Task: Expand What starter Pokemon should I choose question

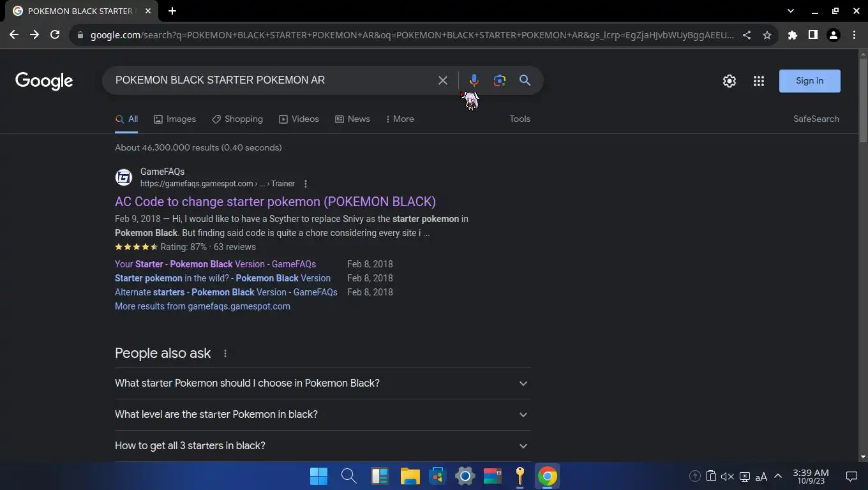Action: (x=322, y=383)
